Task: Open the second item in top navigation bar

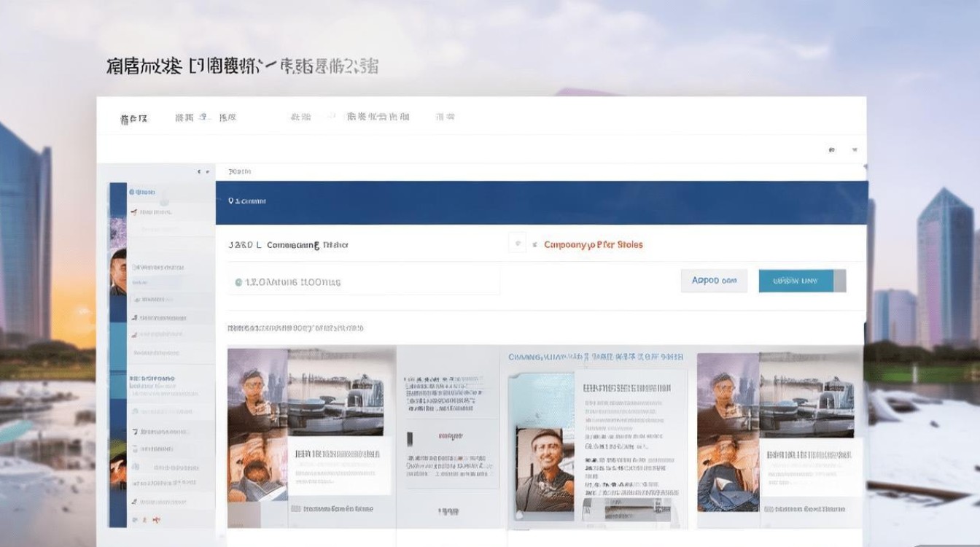Action: [184, 117]
